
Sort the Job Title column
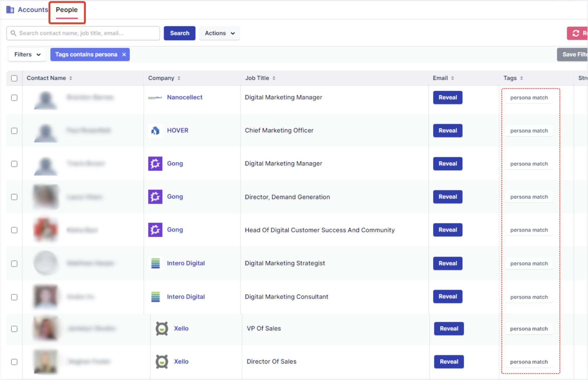(x=274, y=78)
